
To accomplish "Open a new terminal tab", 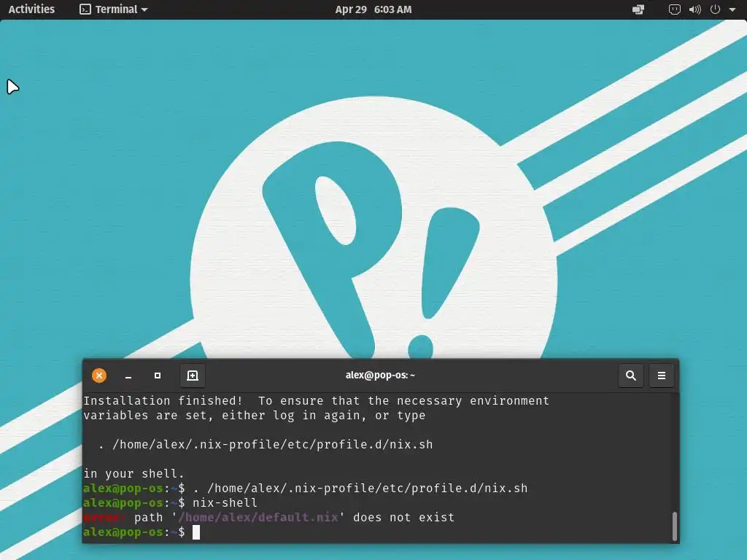I will point(193,376).
